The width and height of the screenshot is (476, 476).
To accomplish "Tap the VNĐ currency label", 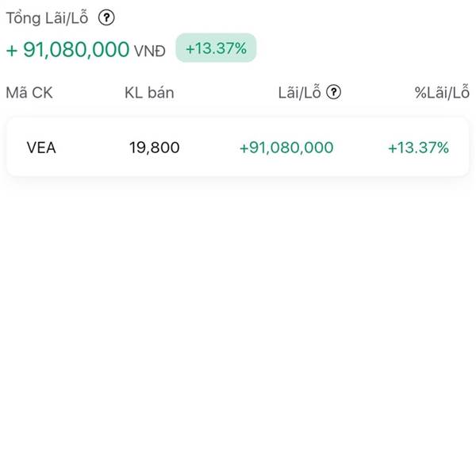I will click(x=150, y=51).
